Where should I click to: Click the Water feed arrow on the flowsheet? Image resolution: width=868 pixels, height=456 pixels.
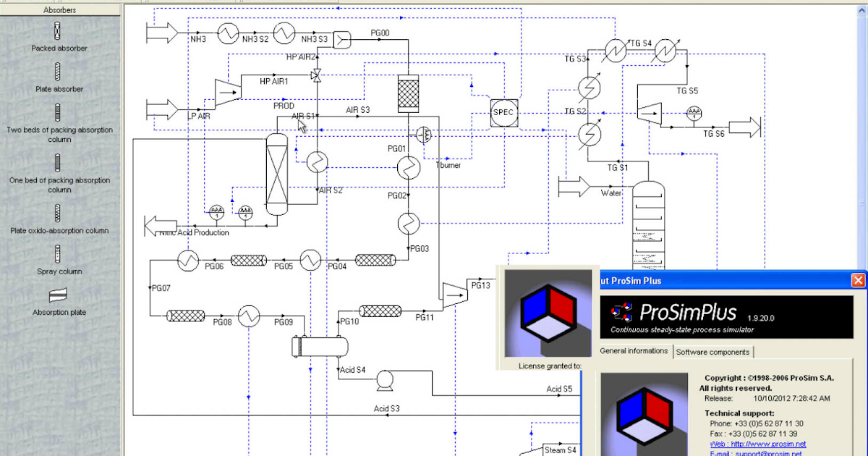pyautogui.click(x=575, y=186)
